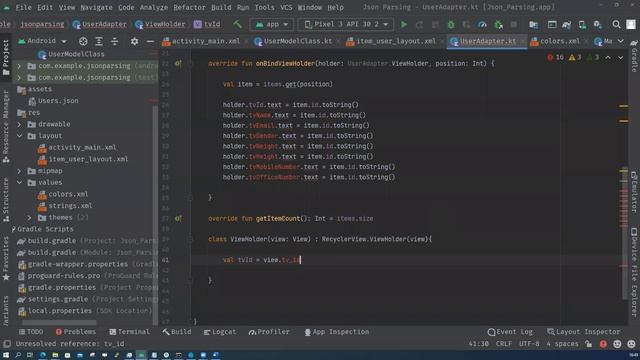Click the Make Project hammer icon
The image size is (640, 360).
238,24
